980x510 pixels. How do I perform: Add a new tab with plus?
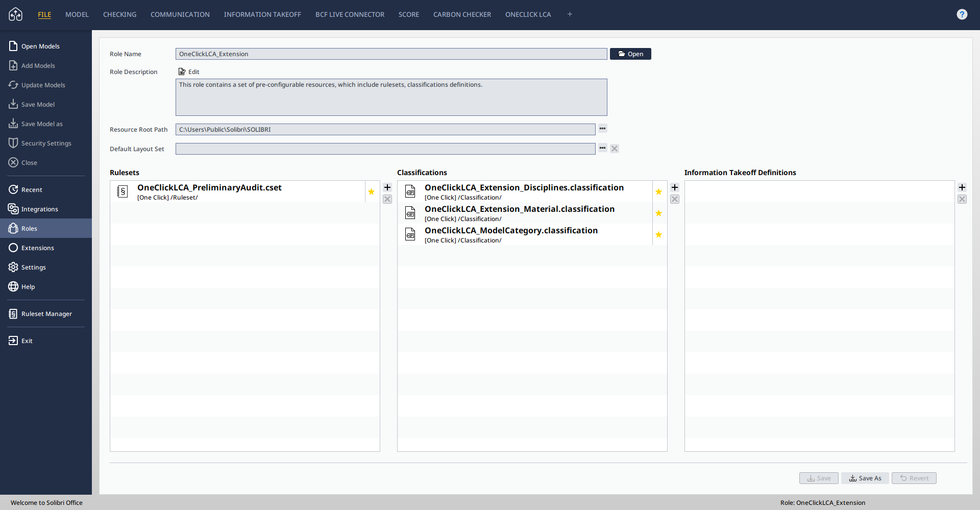570,14
